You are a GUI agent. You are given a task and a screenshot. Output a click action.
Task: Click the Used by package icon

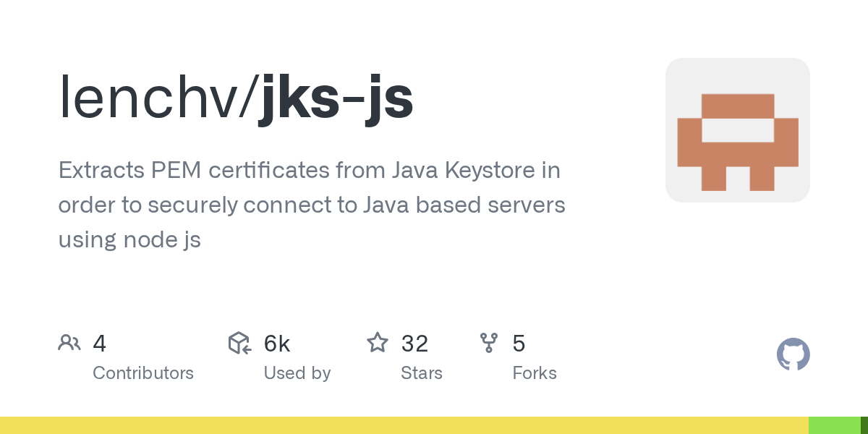239,343
